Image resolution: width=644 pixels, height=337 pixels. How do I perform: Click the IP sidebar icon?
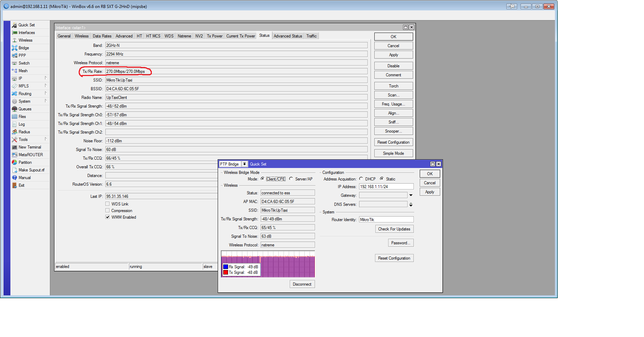tap(15, 78)
